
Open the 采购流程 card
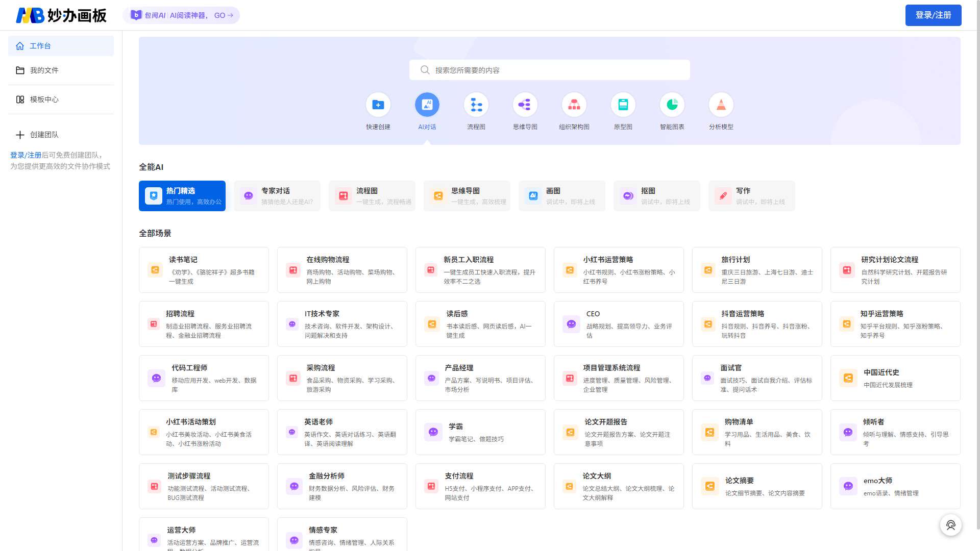342,378
